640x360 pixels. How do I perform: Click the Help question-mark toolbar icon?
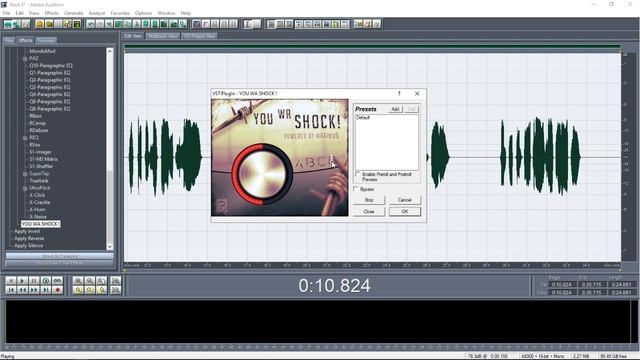click(x=377, y=24)
